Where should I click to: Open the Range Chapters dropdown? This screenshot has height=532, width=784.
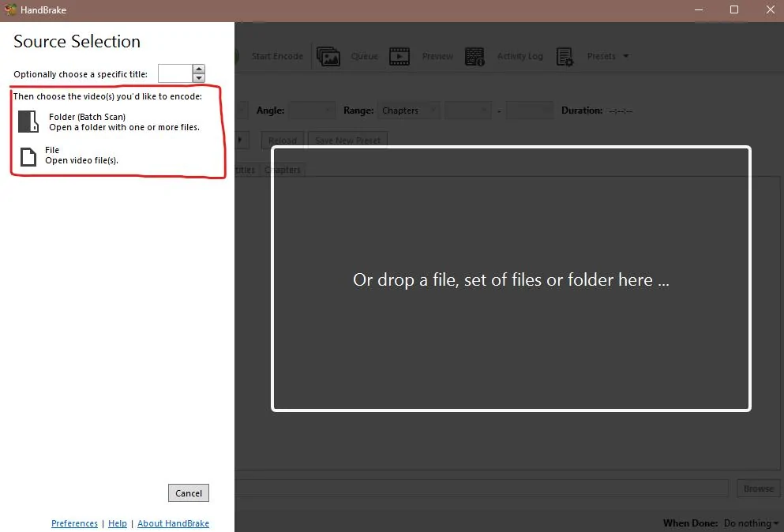(x=409, y=110)
